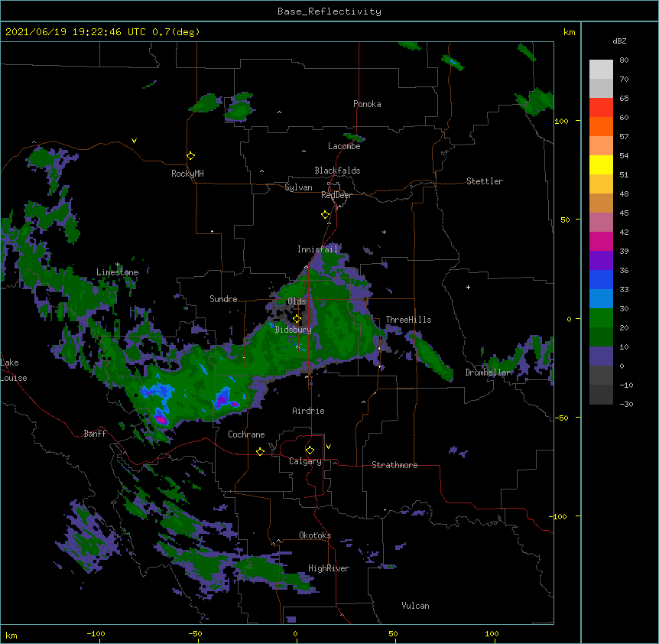
Task: Pick the bright green 20-30 dBZ swatch
Action: point(601,318)
